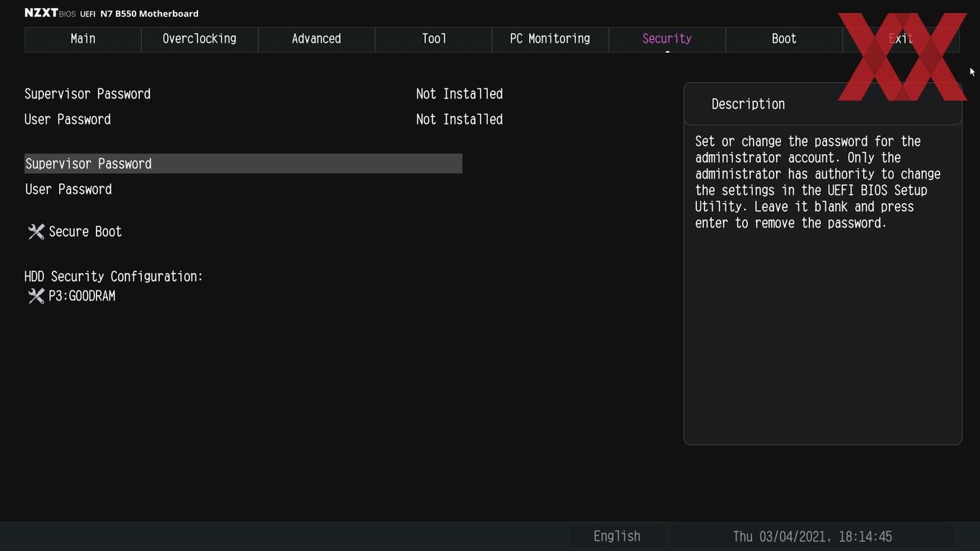Go to the Advanced tab

click(x=316, y=40)
